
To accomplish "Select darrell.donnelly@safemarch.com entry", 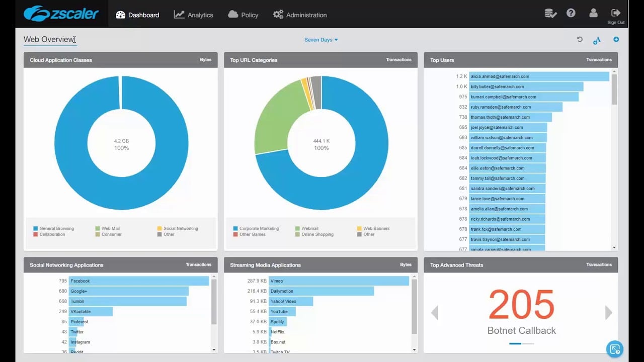I will [x=507, y=148].
